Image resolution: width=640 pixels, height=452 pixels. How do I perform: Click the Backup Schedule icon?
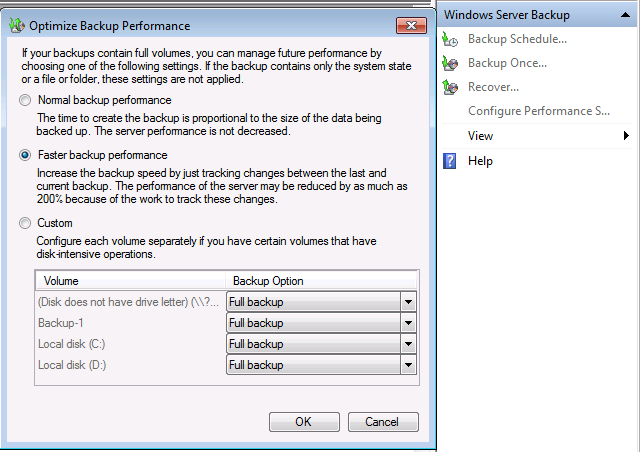451,40
